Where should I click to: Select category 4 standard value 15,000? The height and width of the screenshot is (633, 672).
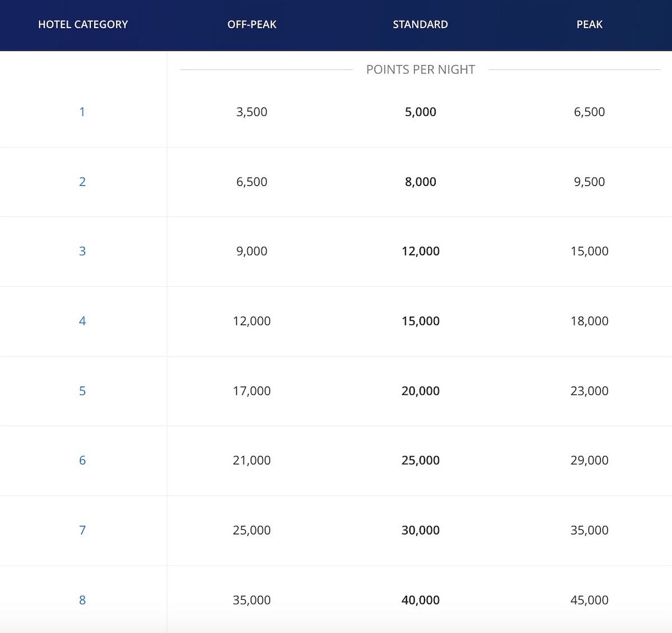pos(421,321)
